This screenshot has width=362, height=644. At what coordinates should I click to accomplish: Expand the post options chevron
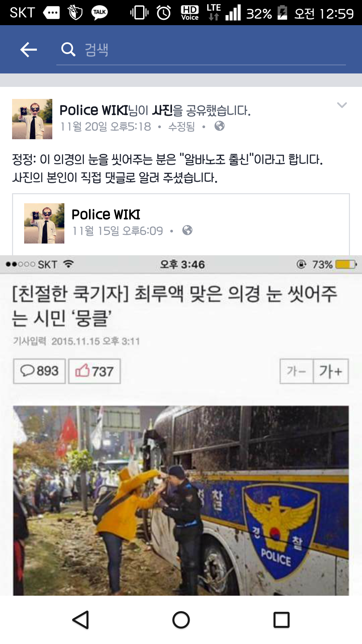342,105
